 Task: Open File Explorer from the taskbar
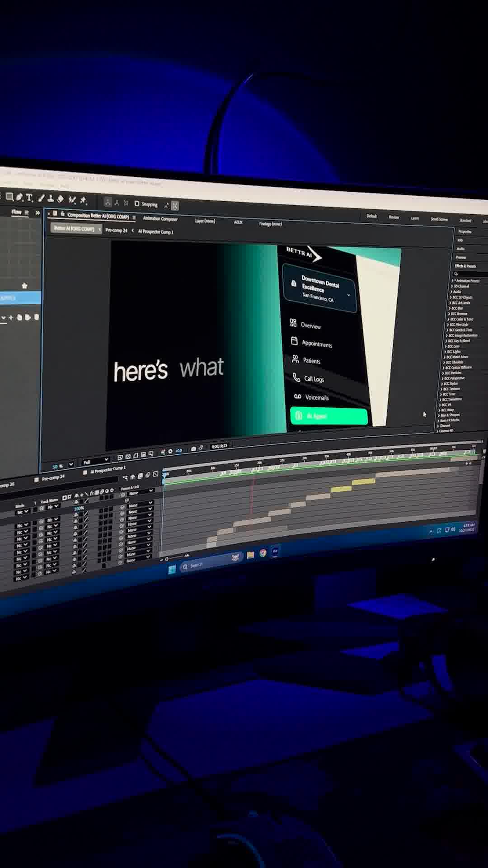coord(250,555)
